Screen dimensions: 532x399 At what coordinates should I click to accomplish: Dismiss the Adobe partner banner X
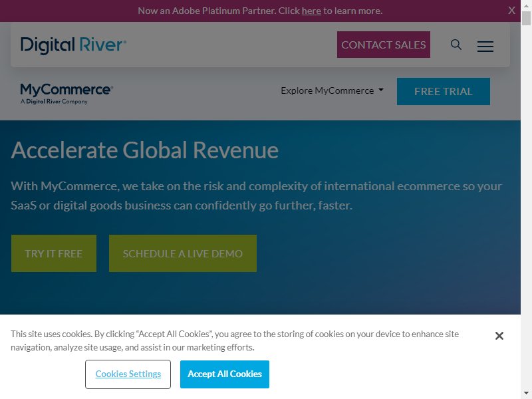tap(511, 11)
